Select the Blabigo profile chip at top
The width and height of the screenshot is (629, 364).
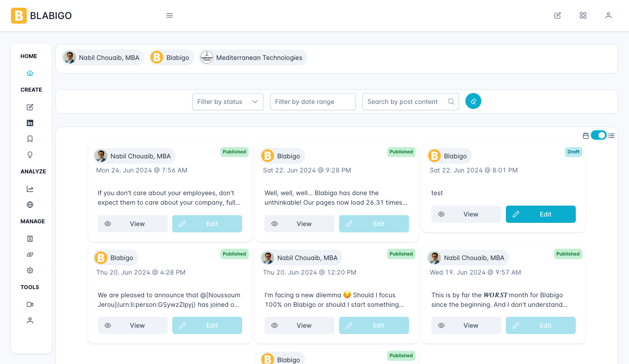click(171, 58)
